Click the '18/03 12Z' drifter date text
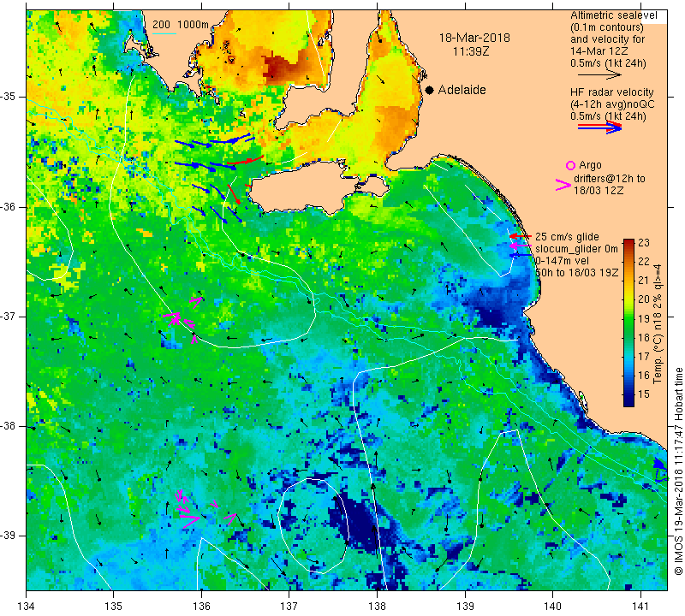The width and height of the screenshot is (685, 616). 599,191
